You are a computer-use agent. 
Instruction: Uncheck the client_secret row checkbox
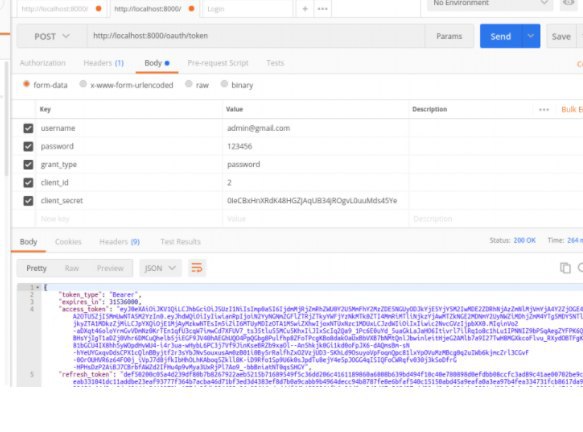point(28,201)
